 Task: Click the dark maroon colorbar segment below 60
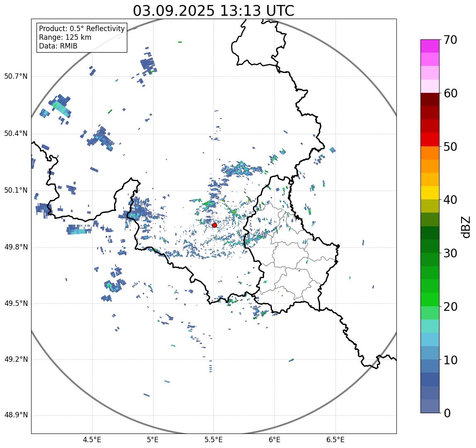[x=430, y=99]
